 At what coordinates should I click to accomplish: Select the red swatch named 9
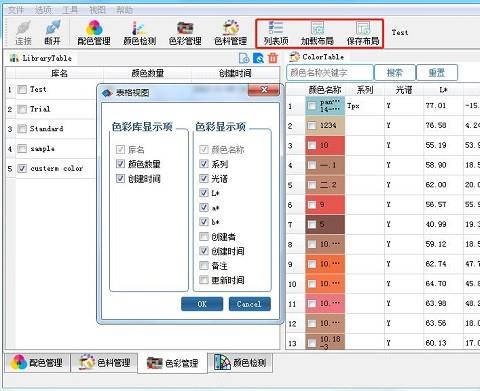(325, 205)
